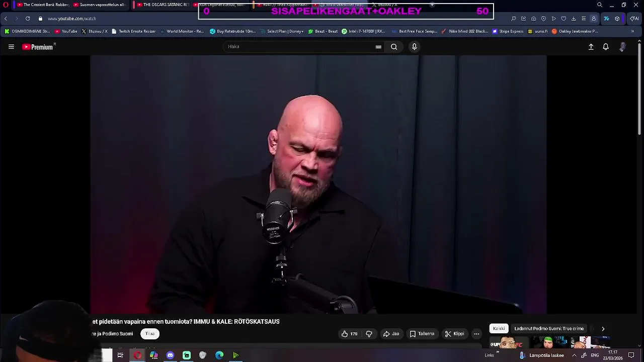
Task: Click the send/player arrow icon in address bar
Action: tap(553, 19)
